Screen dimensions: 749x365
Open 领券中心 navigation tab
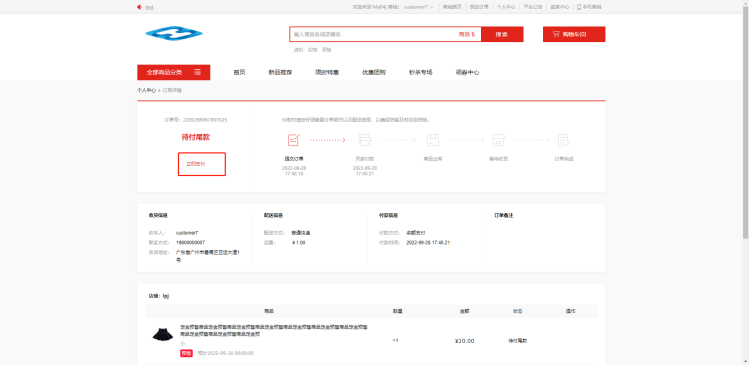pyautogui.click(x=468, y=73)
